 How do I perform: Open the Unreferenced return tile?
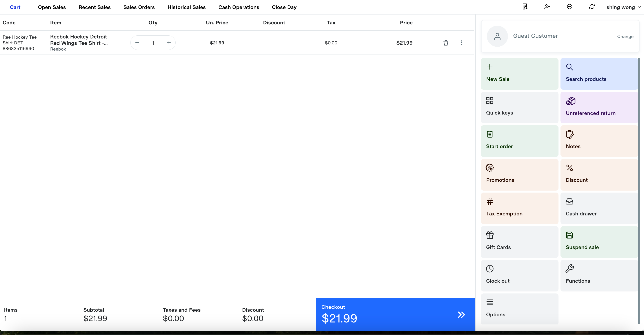599,107
